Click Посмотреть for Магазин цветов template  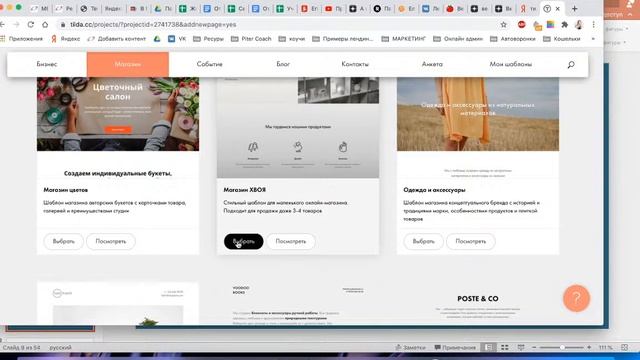coord(111,241)
